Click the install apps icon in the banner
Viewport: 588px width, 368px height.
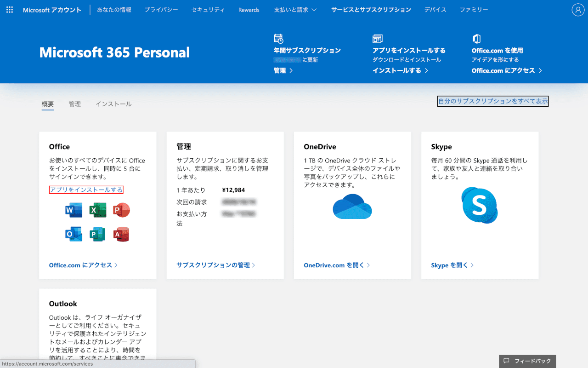coord(378,39)
